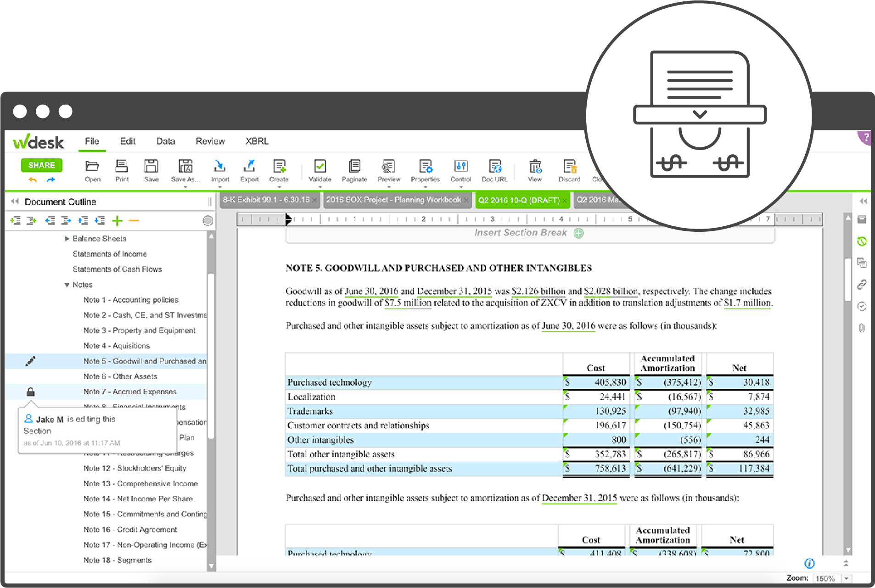
Task: Open the Zoom 150% dropdown
Action: (x=846, y=578)
